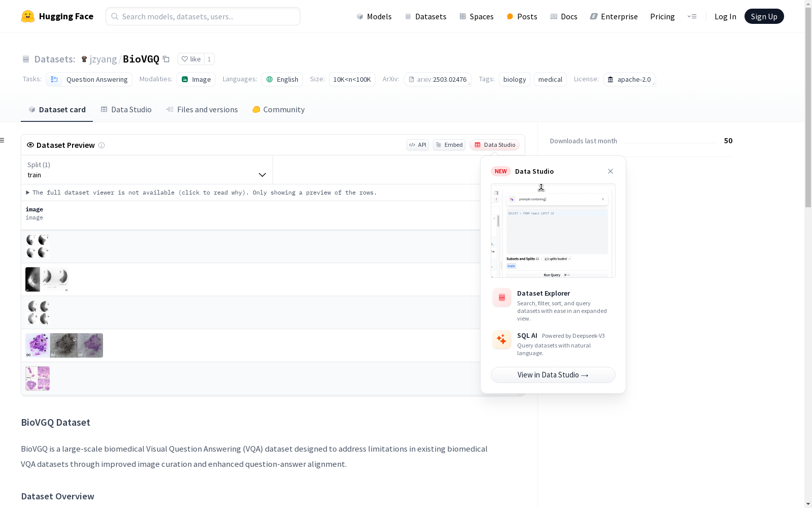Open the like count of 1
The width and height of the screenshot is (812, 508).
[x=209, y=59]
